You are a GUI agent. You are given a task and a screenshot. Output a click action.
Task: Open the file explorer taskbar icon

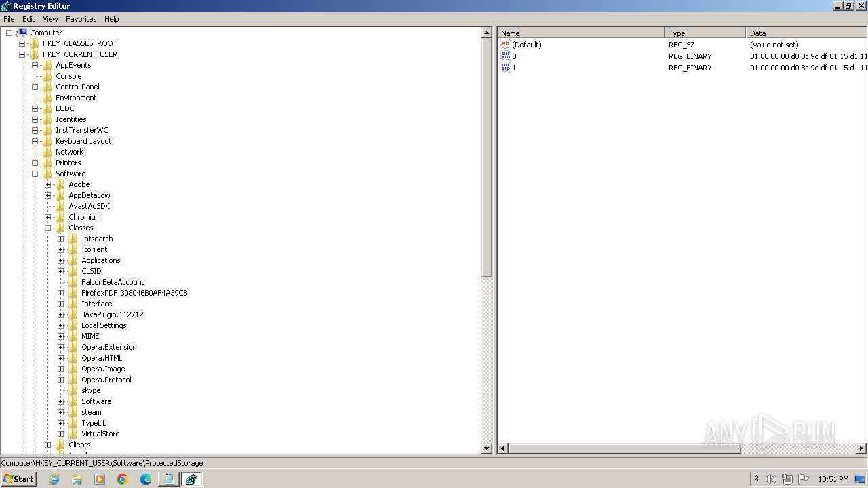tap(77, 479)
